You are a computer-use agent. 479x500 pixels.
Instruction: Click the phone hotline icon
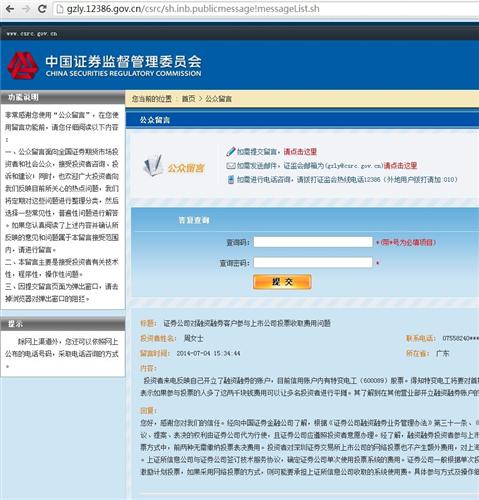(x=231, y=180)
